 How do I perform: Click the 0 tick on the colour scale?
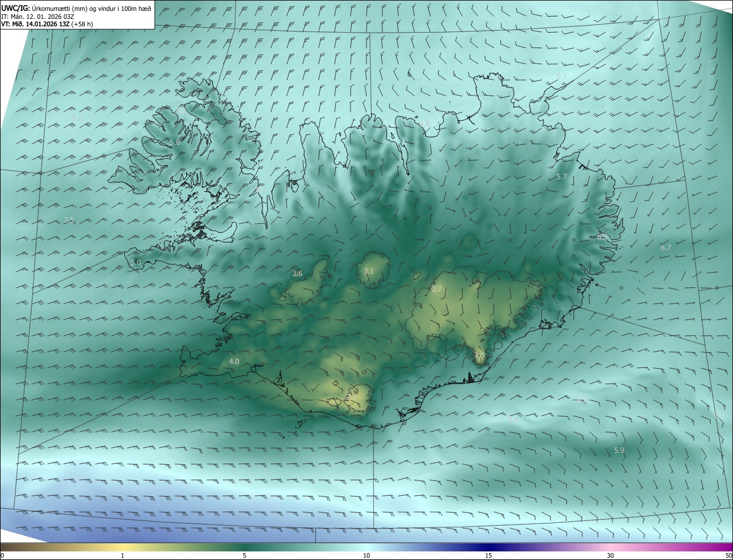(x=2, y=555)
